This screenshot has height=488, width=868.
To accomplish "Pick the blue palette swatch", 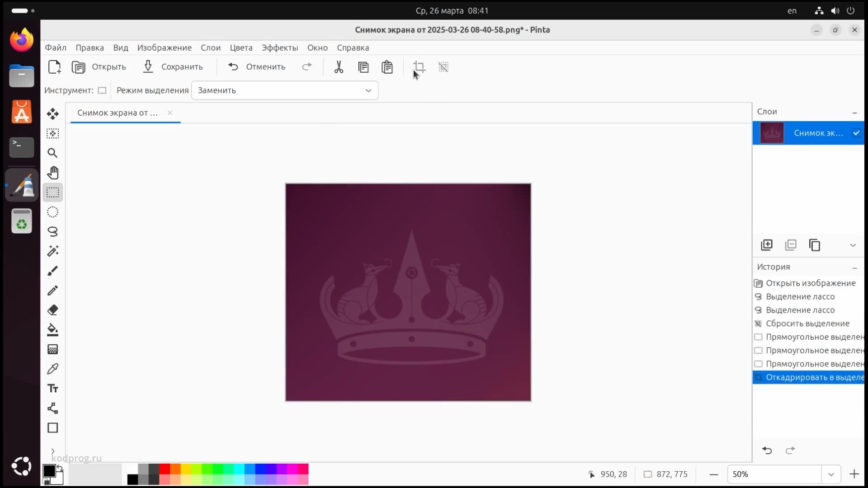I will coord(260,469).
